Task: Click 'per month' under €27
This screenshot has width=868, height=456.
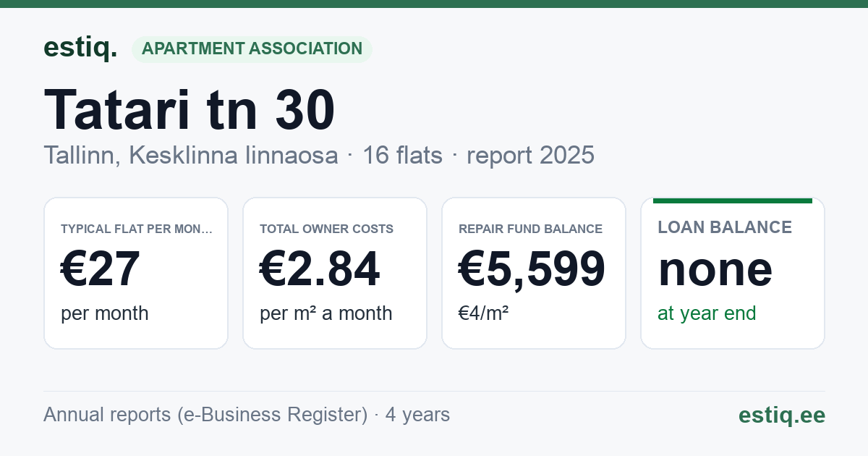Action: click(x=104, y=313)
